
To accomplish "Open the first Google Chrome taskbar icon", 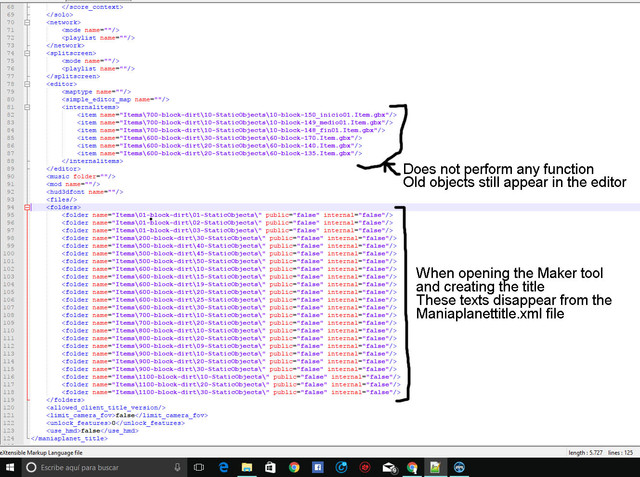I will pyautogui.click(x=294, y=467).
